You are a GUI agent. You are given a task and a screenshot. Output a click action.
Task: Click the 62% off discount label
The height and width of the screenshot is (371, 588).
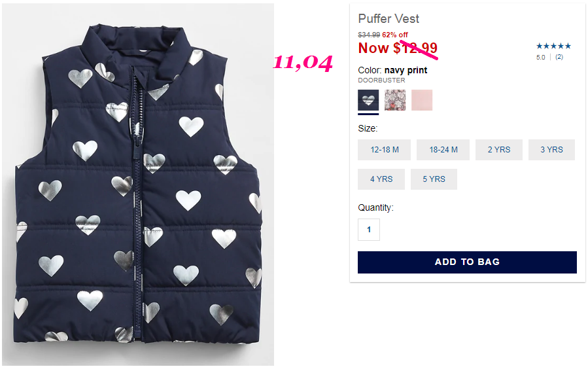tap(395, 35)
